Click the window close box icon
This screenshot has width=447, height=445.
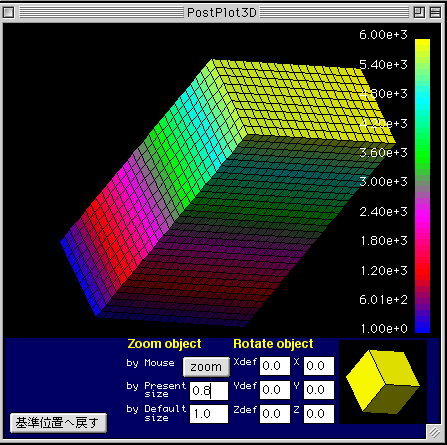coord(8,13)
